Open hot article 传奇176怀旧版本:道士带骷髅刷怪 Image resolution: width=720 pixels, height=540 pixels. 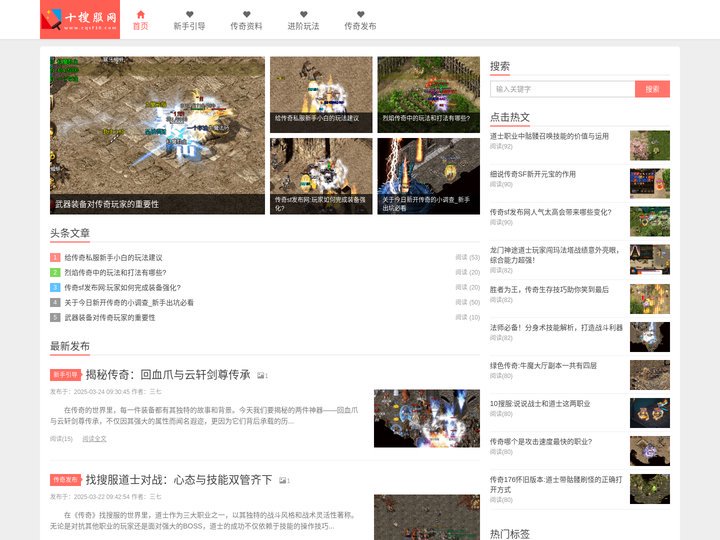pos(556,484)
